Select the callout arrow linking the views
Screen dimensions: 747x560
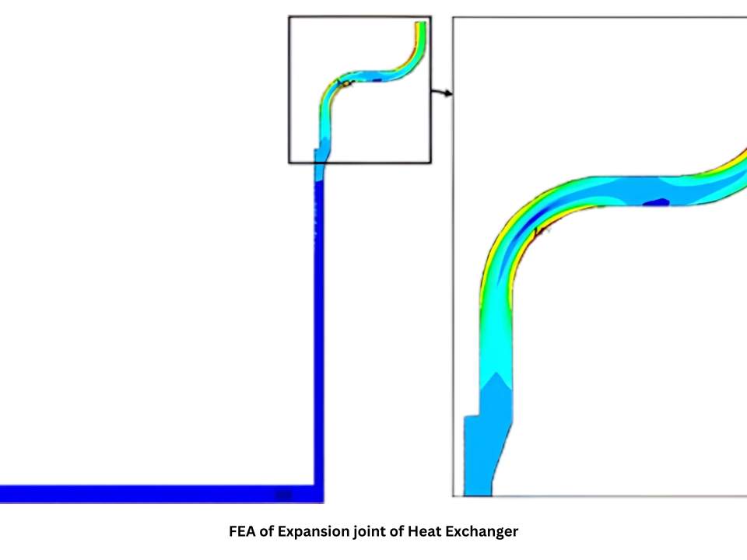(x=442, y=92)
